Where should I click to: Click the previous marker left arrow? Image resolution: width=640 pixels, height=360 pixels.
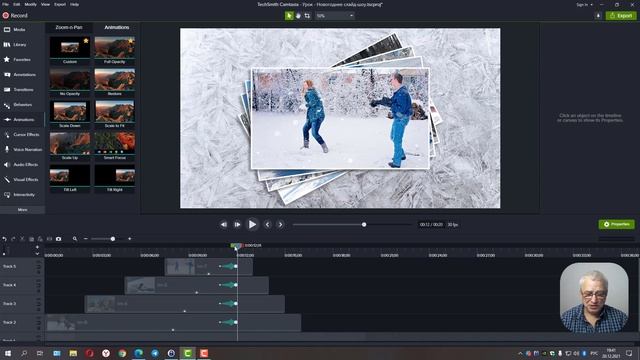267,224
